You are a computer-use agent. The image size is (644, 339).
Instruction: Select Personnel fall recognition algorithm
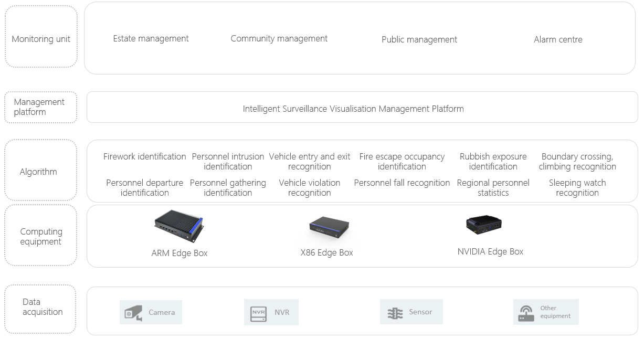click(x=402, y=183)
